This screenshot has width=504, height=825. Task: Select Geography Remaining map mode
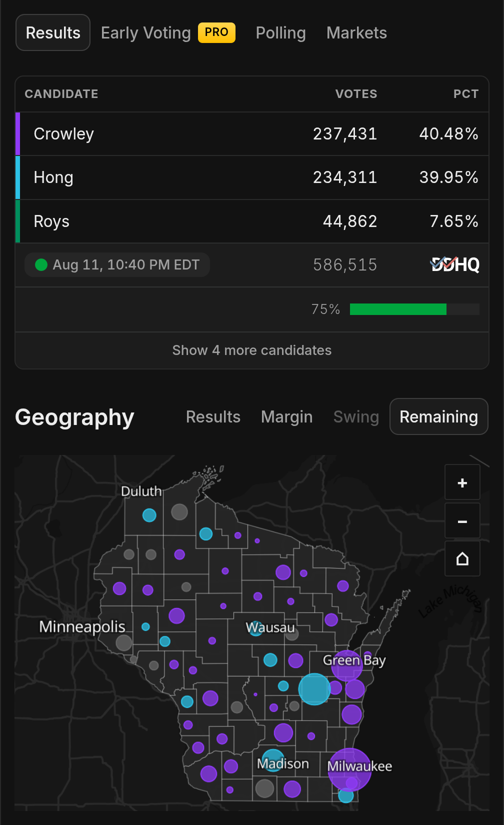[438, 416]
